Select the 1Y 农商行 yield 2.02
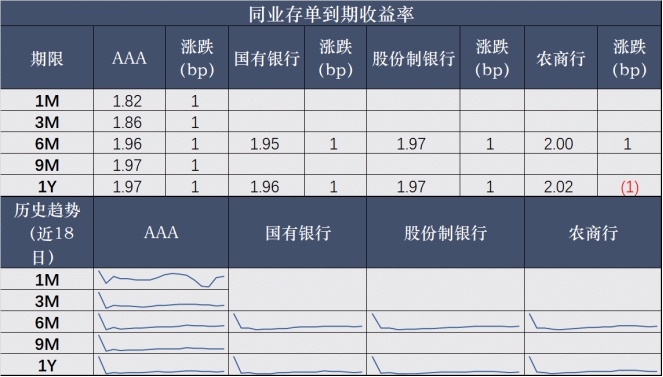 click(x=559, y=186)
